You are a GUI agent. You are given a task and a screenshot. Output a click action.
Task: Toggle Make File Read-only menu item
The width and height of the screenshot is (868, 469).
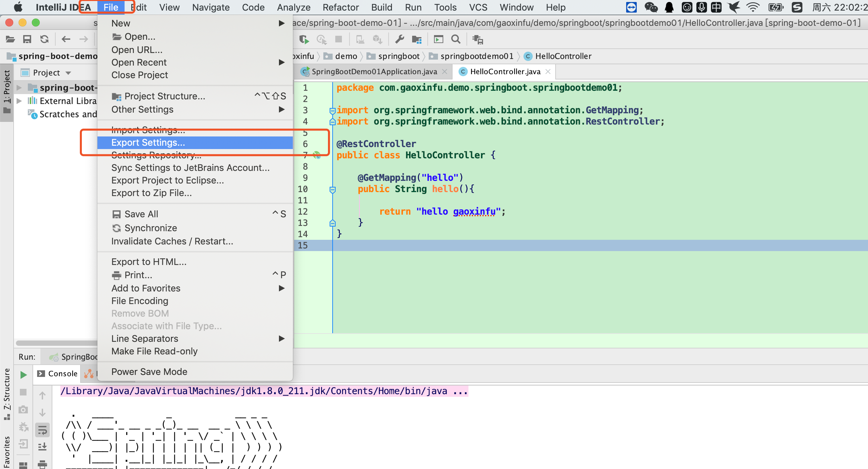coord(154,351)
